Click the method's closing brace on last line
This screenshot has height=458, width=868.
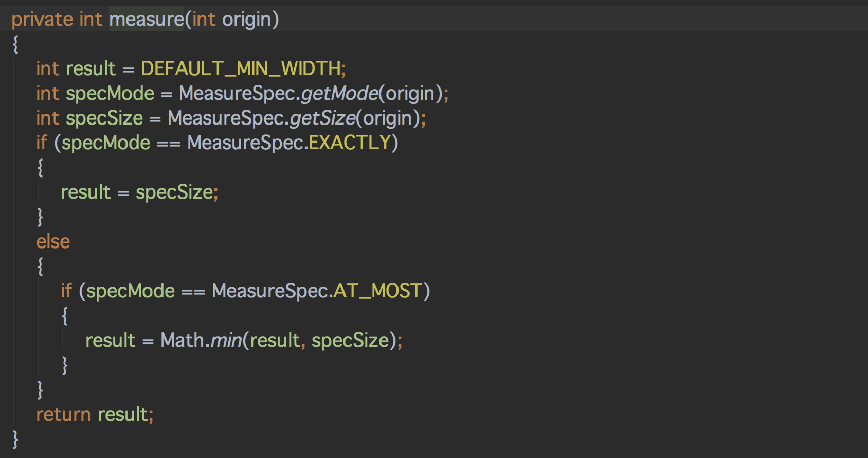click(x=15, y=439)
